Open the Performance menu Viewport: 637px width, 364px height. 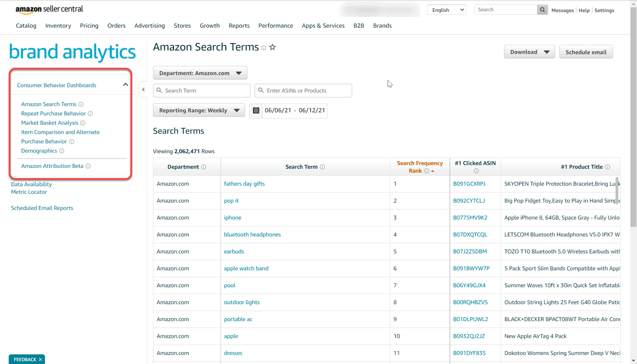click(x=276, y=25)
